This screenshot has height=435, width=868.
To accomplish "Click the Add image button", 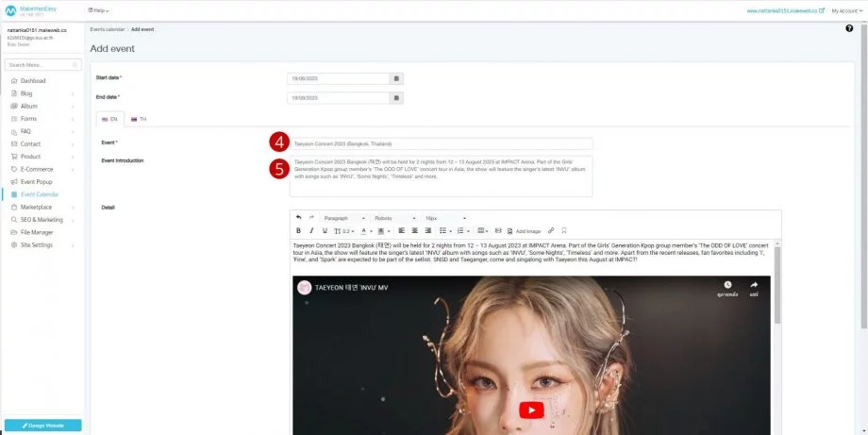I will [524, 231].
